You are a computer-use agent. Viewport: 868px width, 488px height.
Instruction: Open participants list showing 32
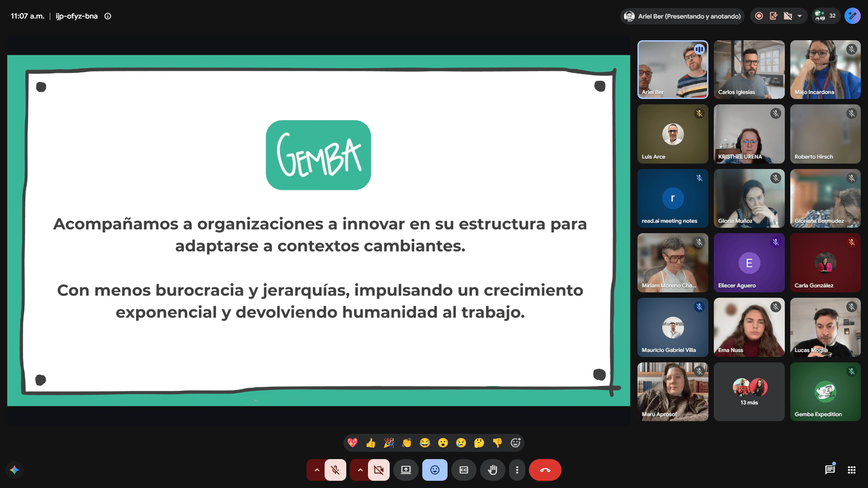(826, 16)
